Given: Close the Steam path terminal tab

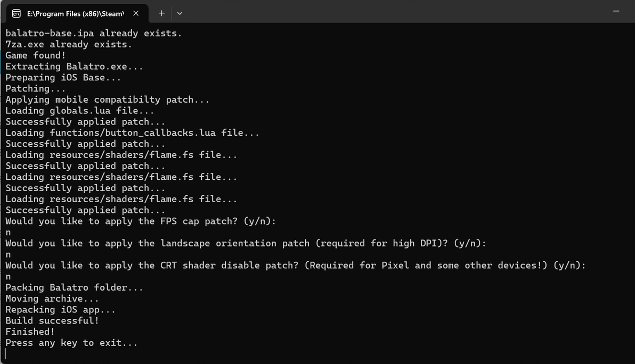Looking at the screenshot, I should (x=136, y=13).
